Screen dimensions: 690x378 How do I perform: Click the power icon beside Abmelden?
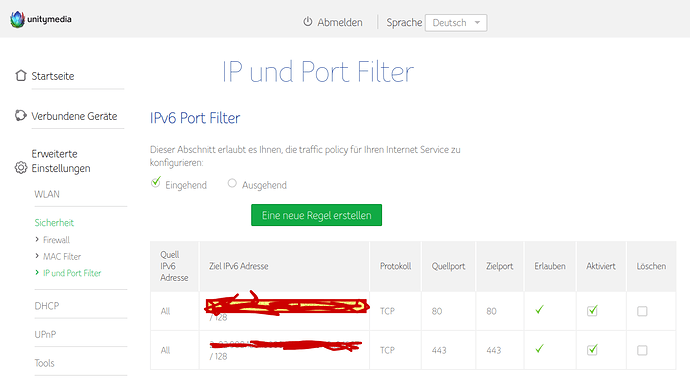[308, 22]
